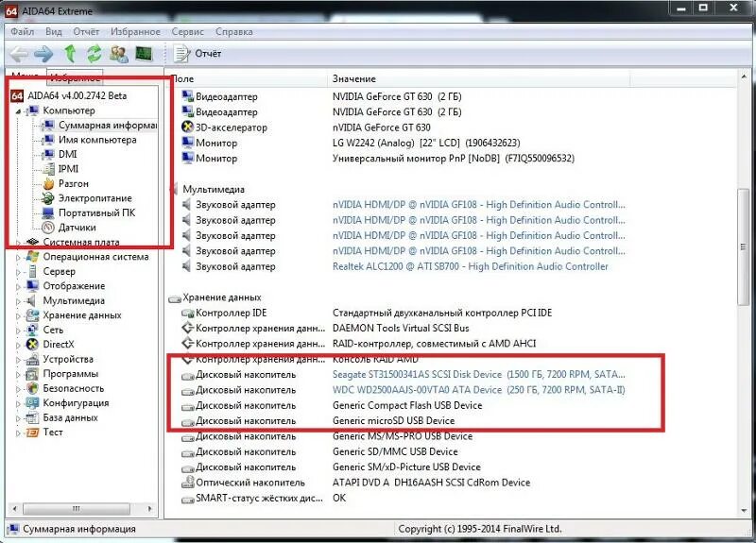Expand the Хранение данных tree node

18,316
